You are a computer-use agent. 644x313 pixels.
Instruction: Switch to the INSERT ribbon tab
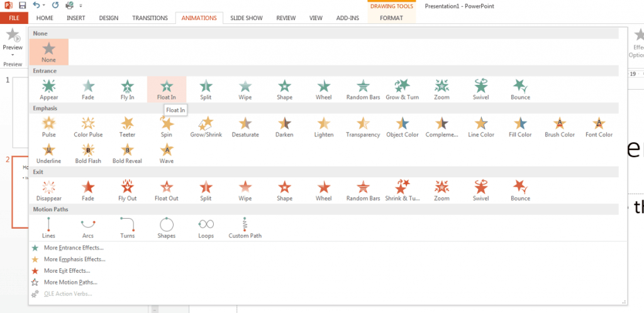point(76,18)
